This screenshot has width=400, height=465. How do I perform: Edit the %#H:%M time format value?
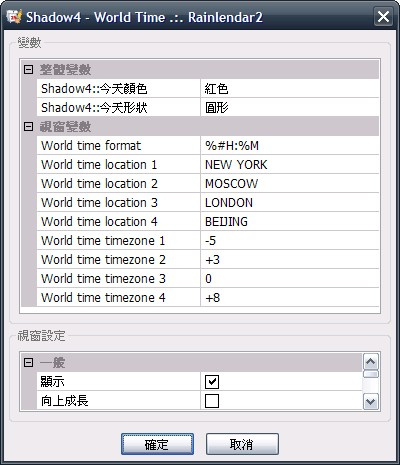click(290, 146)
